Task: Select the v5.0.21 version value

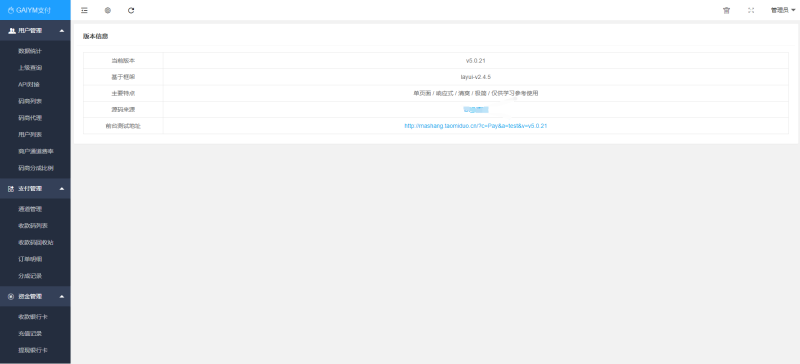Action: pyautogui.click(x=476, y=60)
